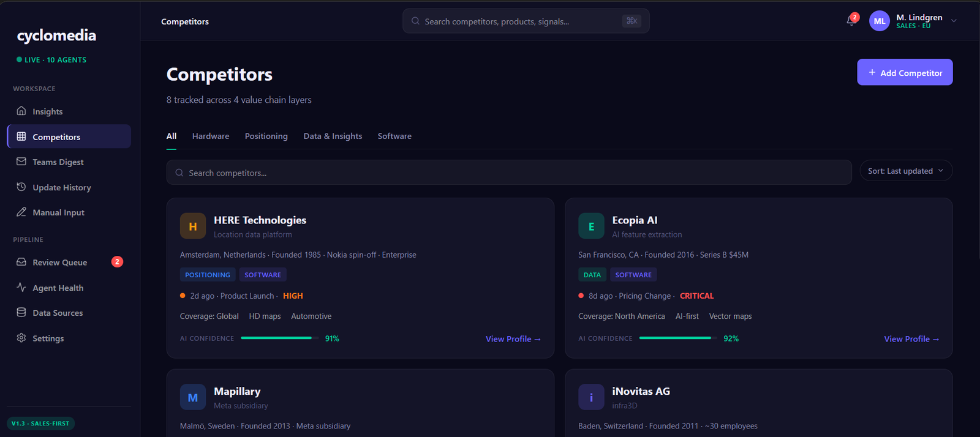Image resolution: width=980 pixels, height=437 pixels.
Task: Click HERE Technologies AI confidence bar
Action: pyautogui.click(x=279, y=338)
